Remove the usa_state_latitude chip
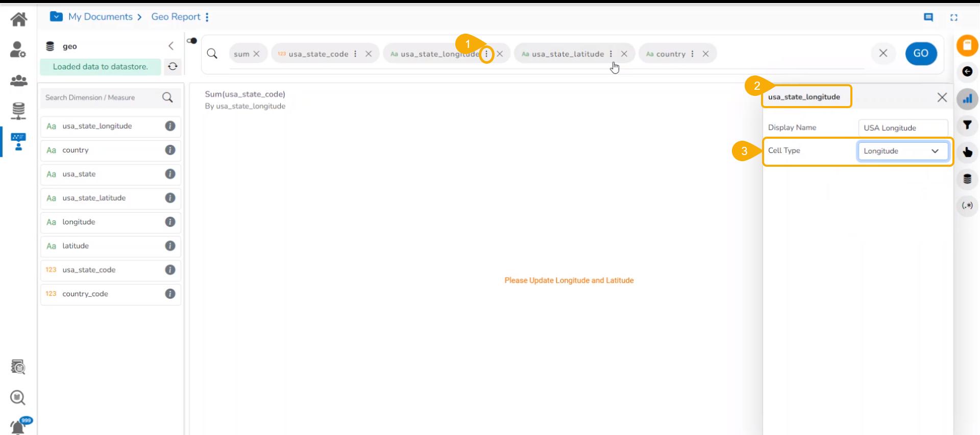Viewport: 980px width, 435px height. (624, 54)
